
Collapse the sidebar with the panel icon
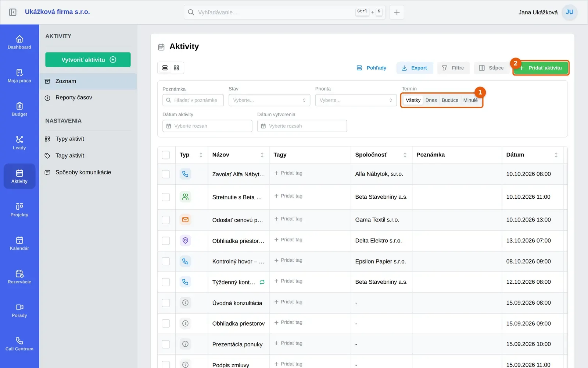tap(12, 12)
